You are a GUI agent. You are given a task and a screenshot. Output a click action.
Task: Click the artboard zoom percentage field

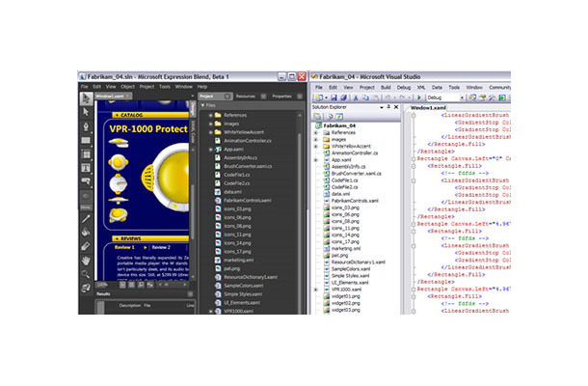coord(102,285)
